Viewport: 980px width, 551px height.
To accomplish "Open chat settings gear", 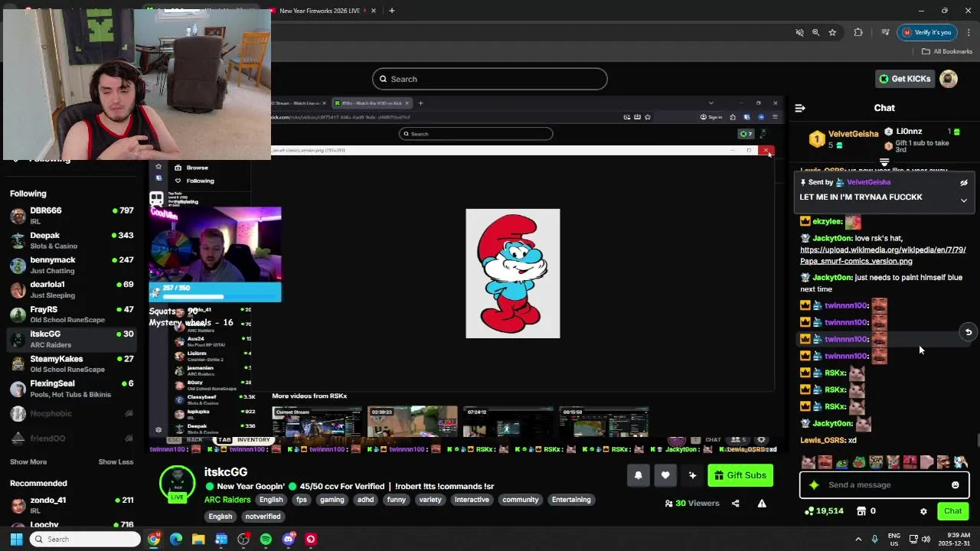I will click(x=923, y=511).
